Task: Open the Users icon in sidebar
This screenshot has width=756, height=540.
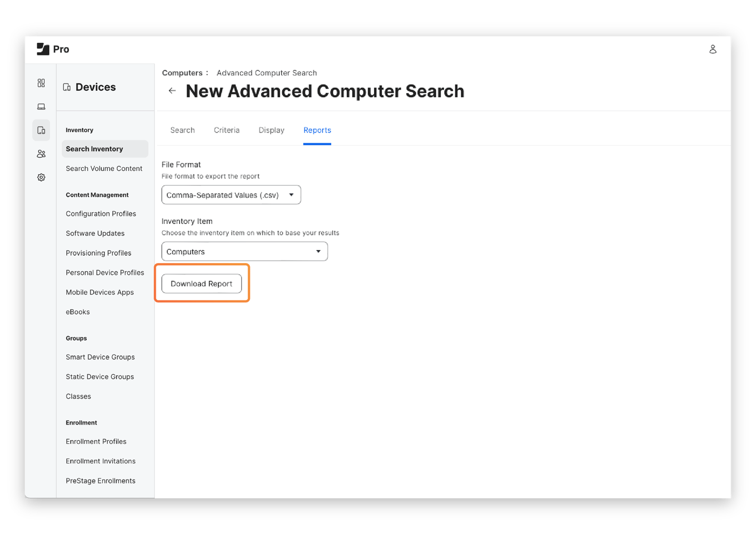Action: click(x=41, y=154)
